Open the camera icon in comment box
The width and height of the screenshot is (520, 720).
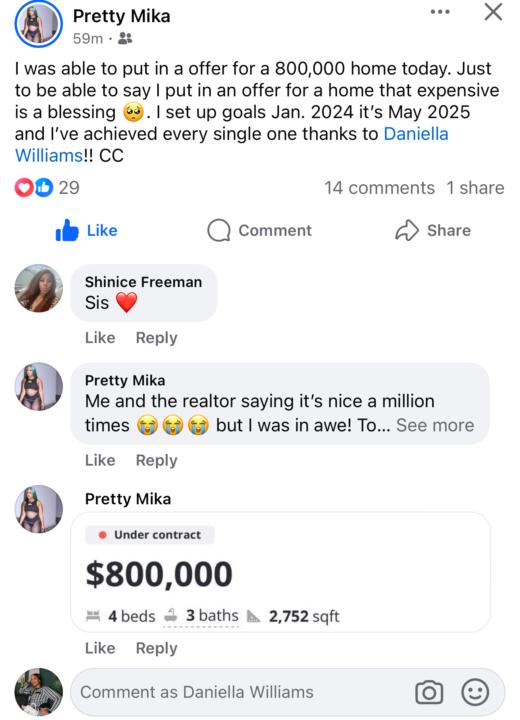click(x=429, y=692)
